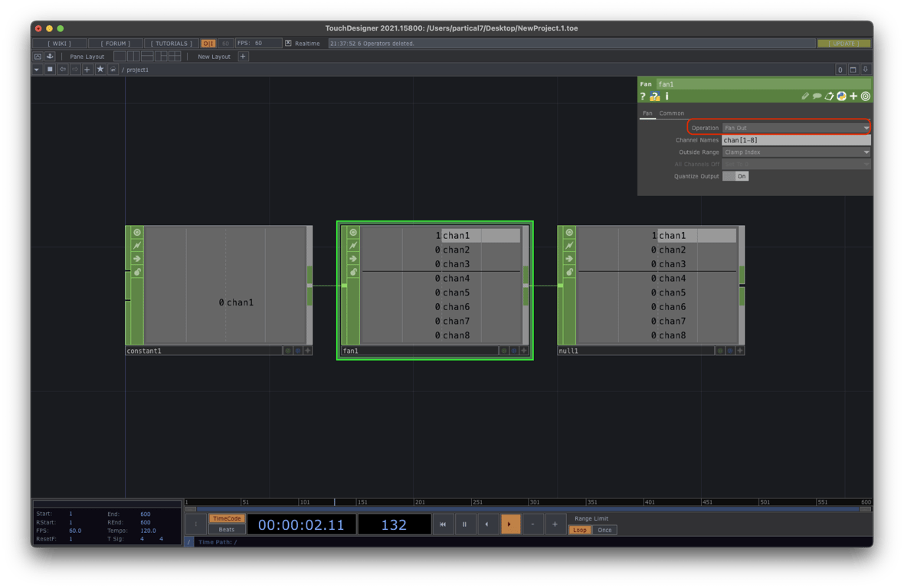The image size is (904, 588).
Task: Click the lock flag on null1
Action: (x=570, y=272)
